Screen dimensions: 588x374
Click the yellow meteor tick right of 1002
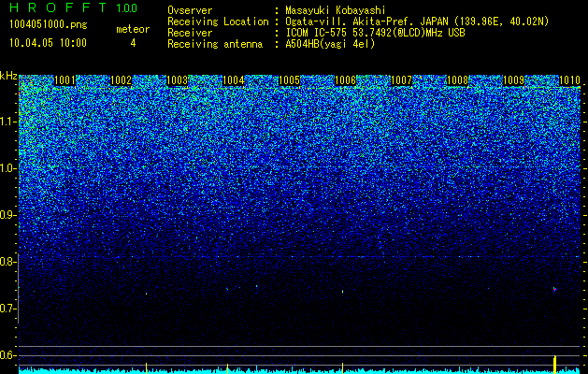point(146,368)
